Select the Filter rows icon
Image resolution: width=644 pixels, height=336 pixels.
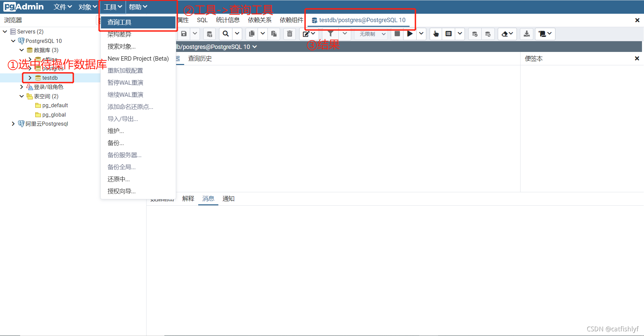click(x=330, y=34)
